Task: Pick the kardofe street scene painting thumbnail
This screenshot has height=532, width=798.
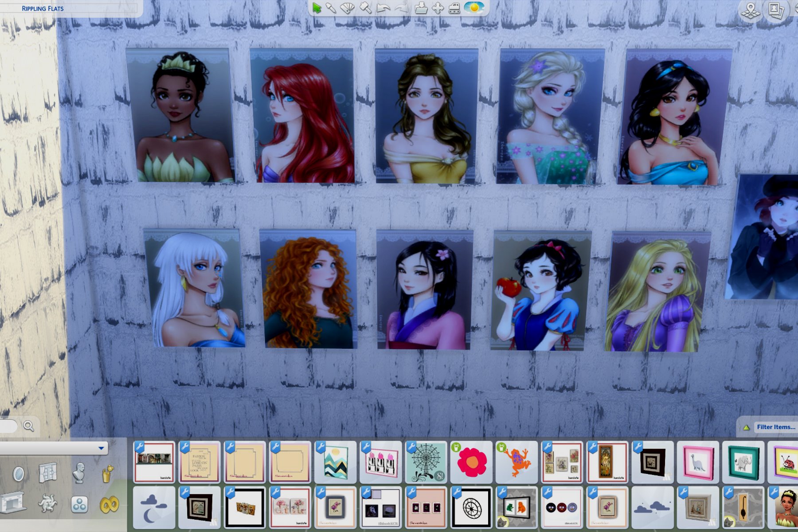Action: click(x=154, y=462)
